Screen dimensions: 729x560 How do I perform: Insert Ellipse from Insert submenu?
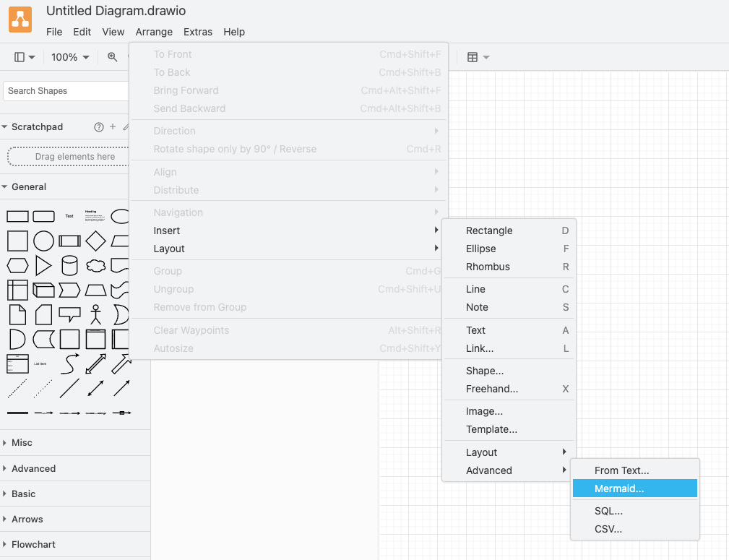(x=509, y=249)
